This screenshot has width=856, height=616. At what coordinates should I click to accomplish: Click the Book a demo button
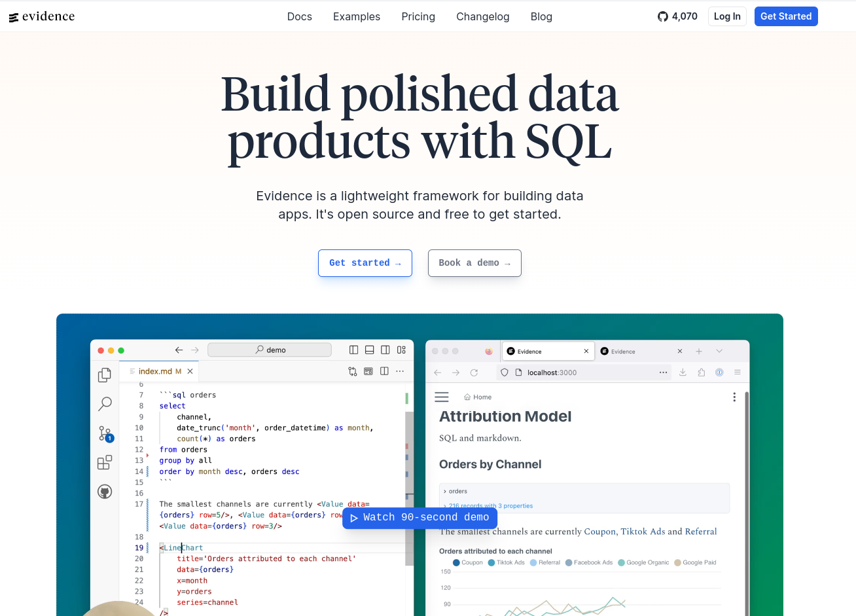pyautogui.click(x=474, y=263)
